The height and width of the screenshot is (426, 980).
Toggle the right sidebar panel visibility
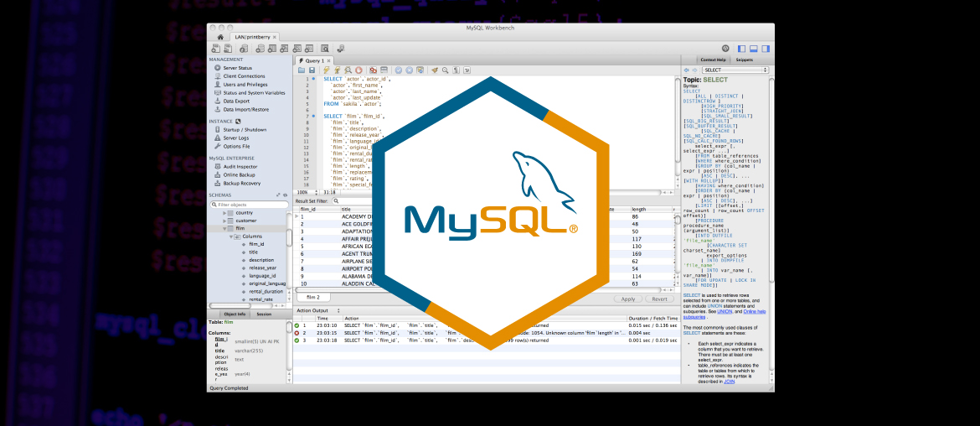(766, 49)
